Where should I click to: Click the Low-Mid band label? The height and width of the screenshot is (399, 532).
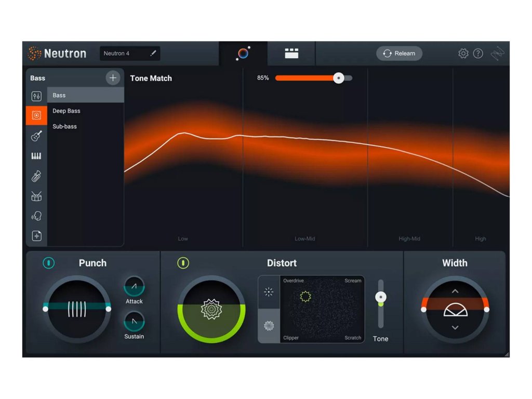304,238
